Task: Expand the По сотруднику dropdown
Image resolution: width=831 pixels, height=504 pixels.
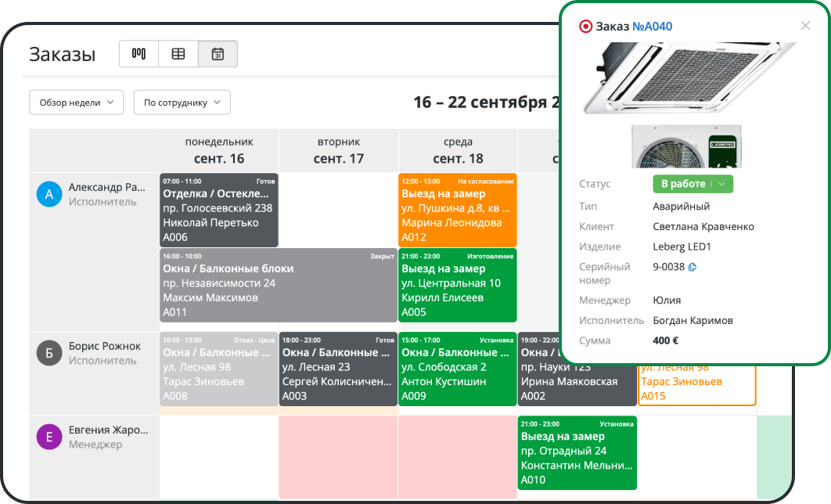Action: [182, 103]
